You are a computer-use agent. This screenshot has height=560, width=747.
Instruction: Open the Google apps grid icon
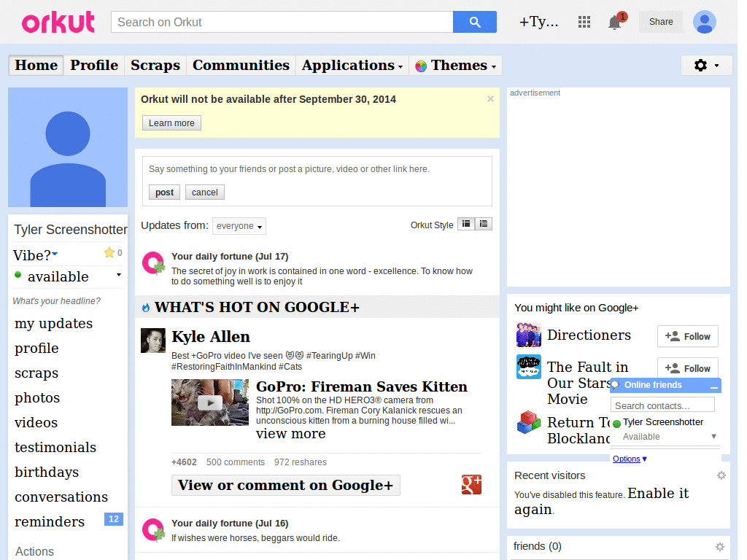click(584, 22)
